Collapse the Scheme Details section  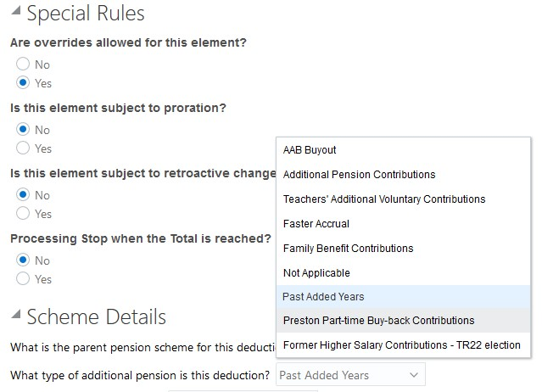[x=16, y=318]
